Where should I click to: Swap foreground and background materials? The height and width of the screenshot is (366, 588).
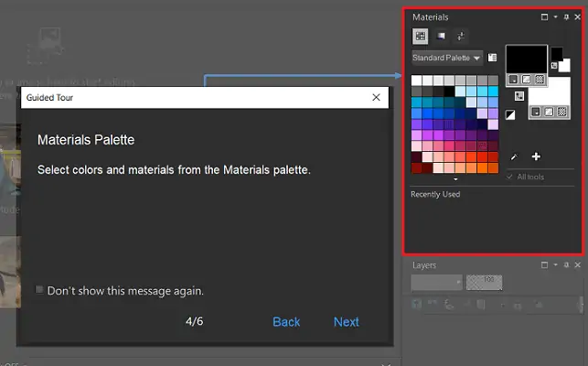point(519,95)
